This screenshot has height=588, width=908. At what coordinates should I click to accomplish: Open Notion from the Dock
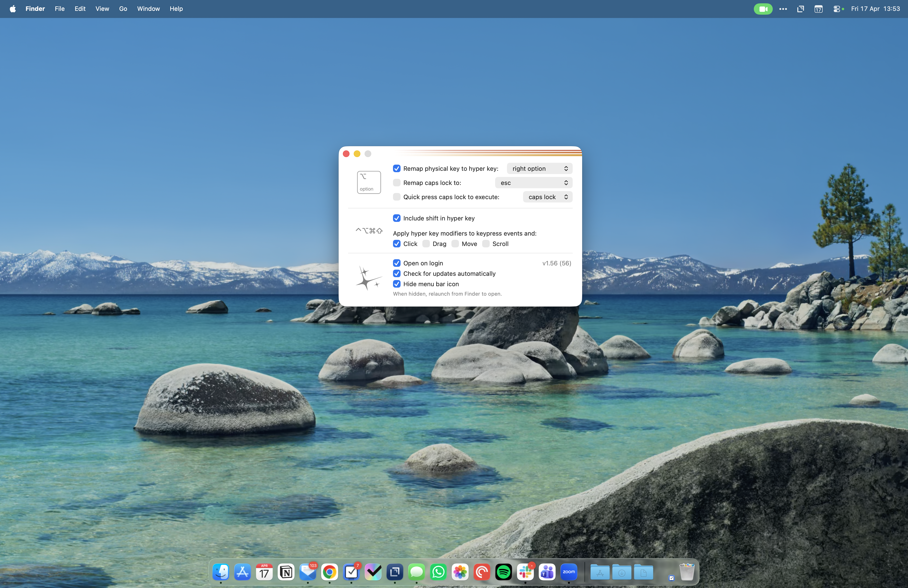pyautogui.click(x=286, y=572)
